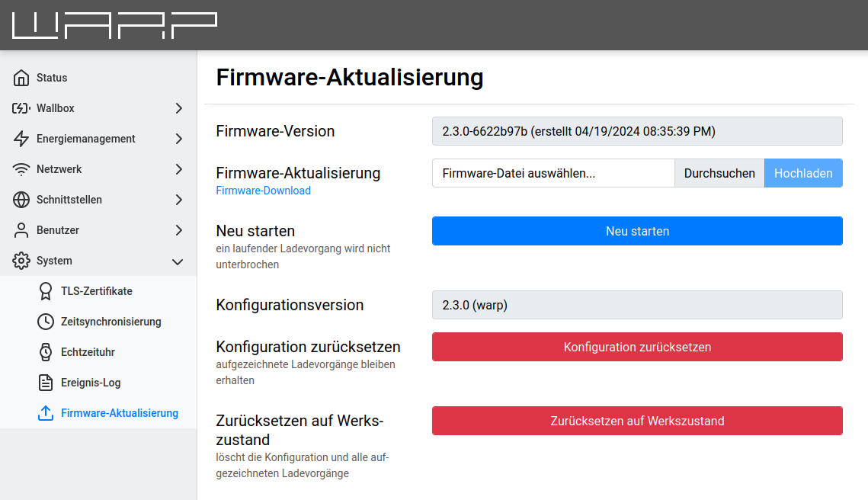Click the house icon beside Status
The image size is (868, 500).
(x=21, y=78)
